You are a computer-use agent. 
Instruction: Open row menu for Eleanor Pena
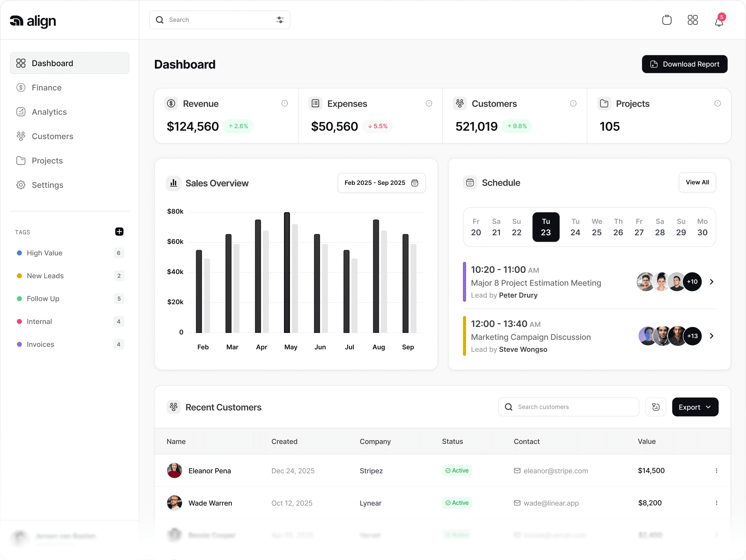click(x=716, y=471)
